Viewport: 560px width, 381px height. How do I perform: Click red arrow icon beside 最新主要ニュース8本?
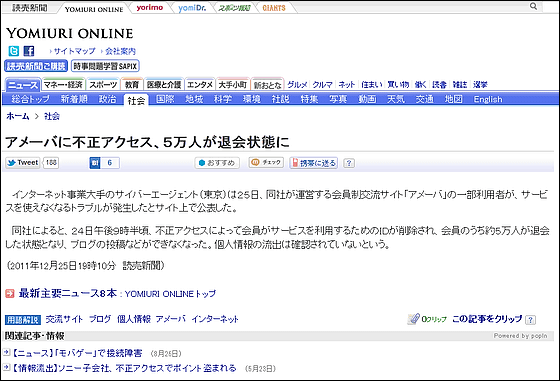(10, 294)
